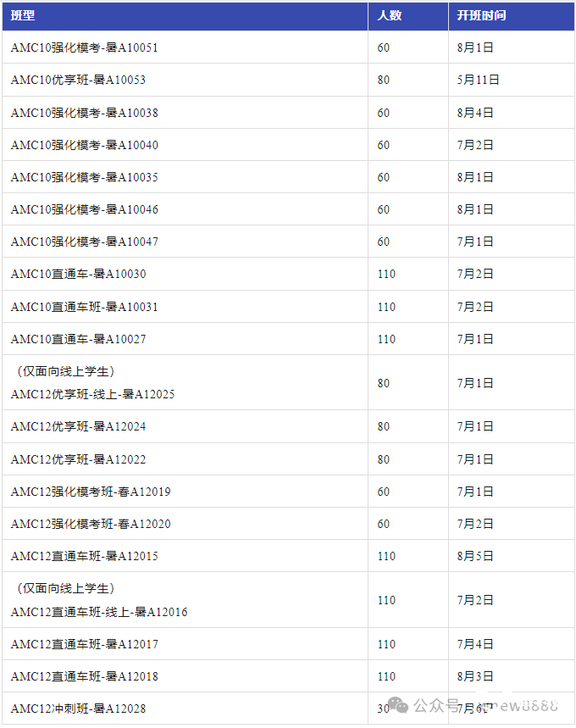Select the AMC10直通车-暑A10027 entry
This screenshot has width=576, height=728.
78,339
